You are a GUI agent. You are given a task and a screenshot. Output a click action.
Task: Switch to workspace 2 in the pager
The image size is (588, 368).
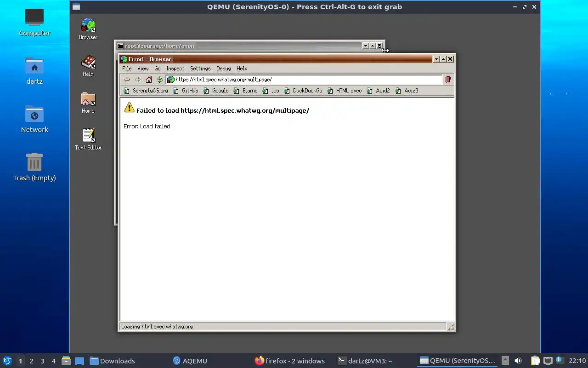point(31,361)
